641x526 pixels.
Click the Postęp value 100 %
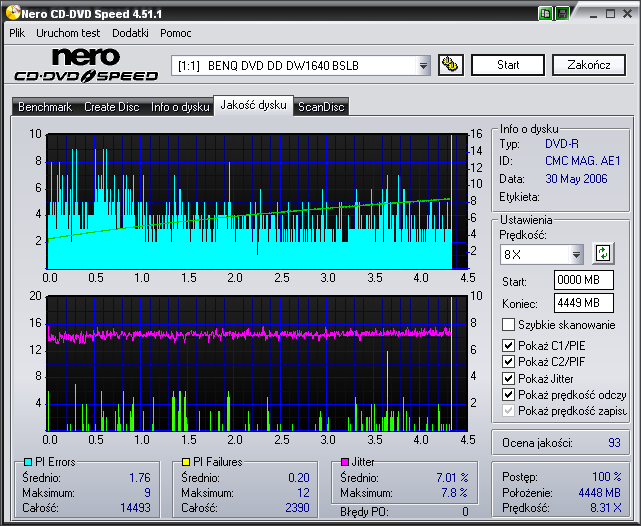tap(607, 477)
